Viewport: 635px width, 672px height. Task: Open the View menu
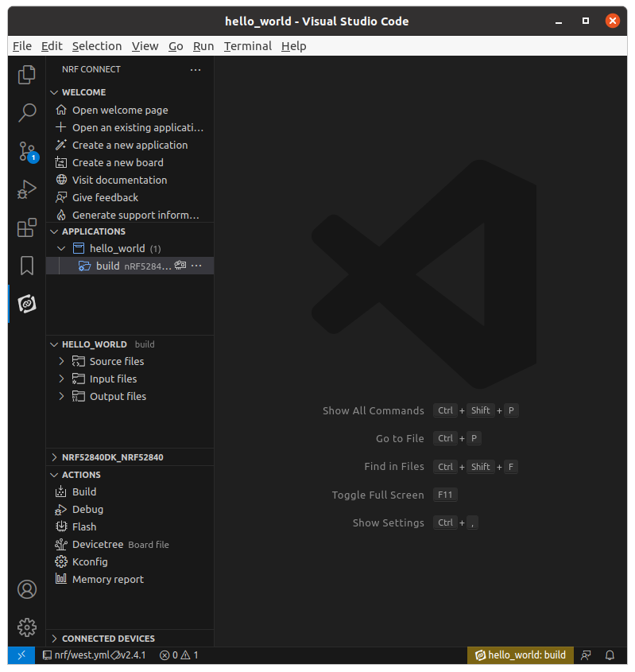[x=145, y=46]
